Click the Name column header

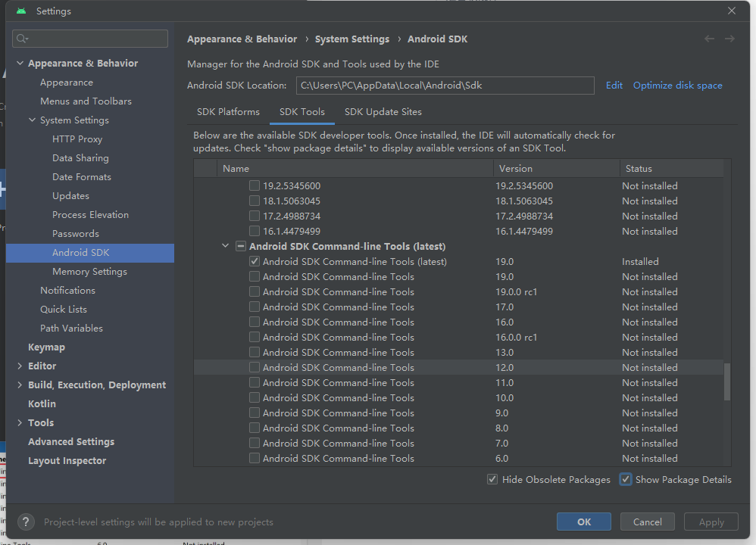355,169
